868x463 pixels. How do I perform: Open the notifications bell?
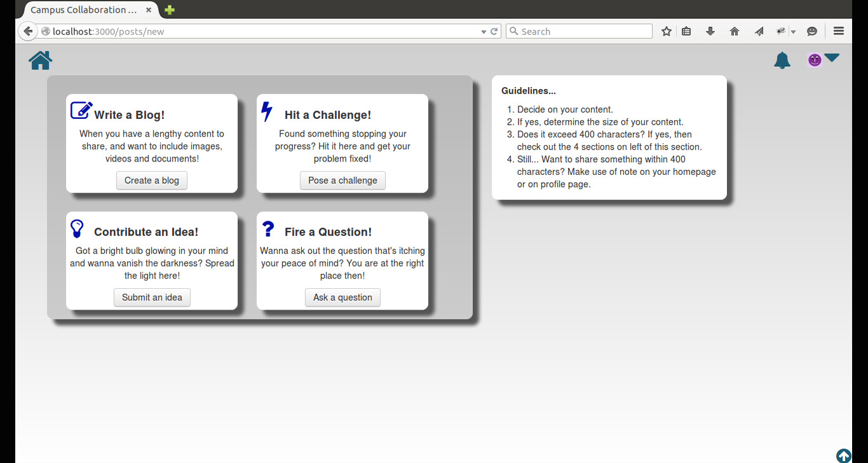(x=782, y=60)
